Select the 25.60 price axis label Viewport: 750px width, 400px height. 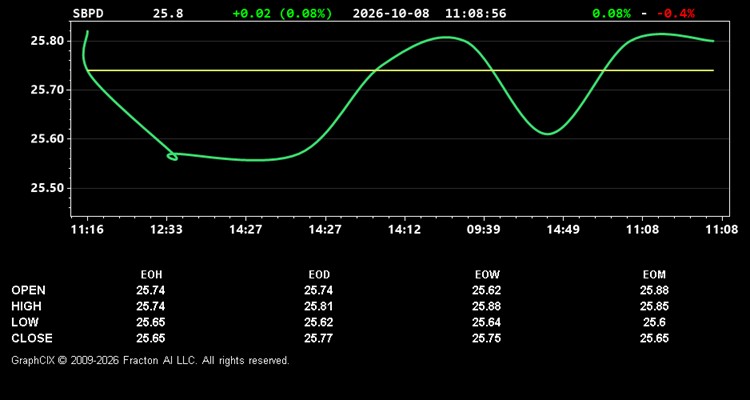47,139
